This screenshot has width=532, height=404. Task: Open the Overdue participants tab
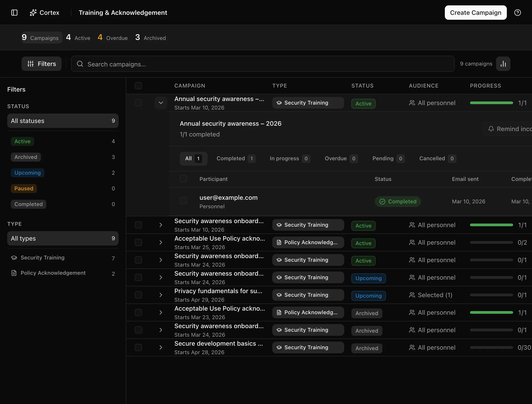point(341,158)
